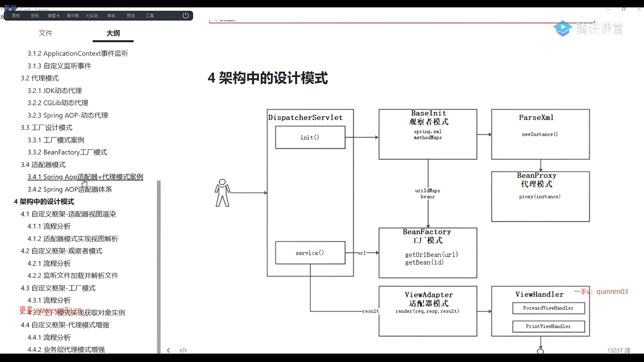Viewport: 644px width, 362px height.
Task: Click the 15037 词 word count indicator
Action: [618, 350]
